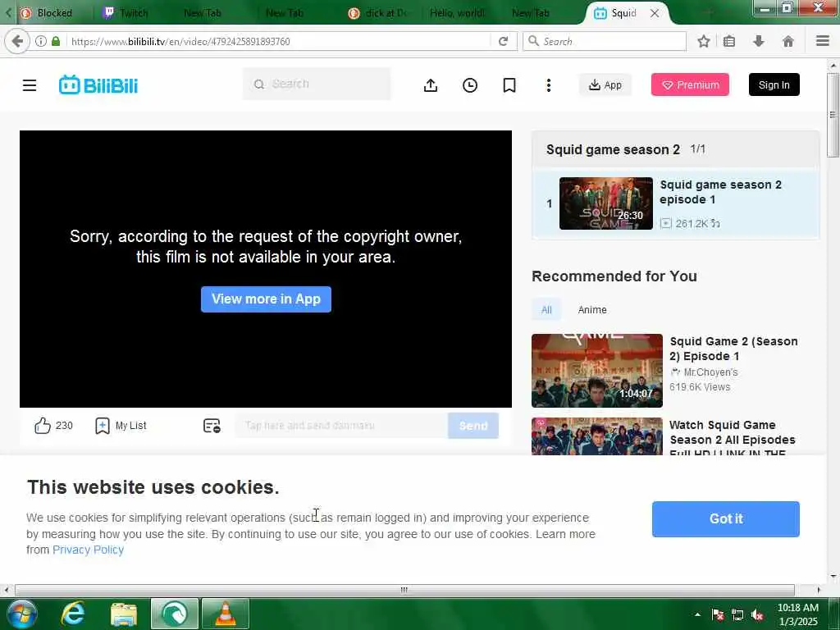Screen dimensions: 840x630
Task: Open Squid Game 2 (Season 2) Episode 1 thumbnail
Action: (x=597, y=371)
